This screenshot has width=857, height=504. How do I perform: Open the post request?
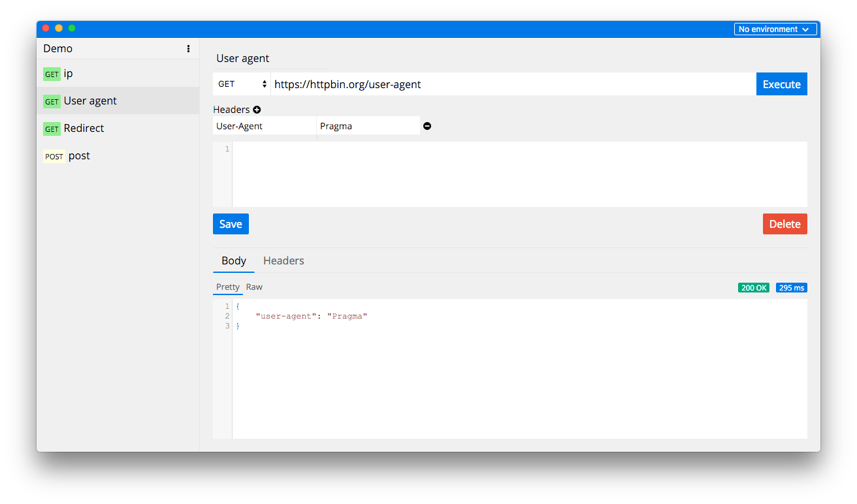(118, 155)
